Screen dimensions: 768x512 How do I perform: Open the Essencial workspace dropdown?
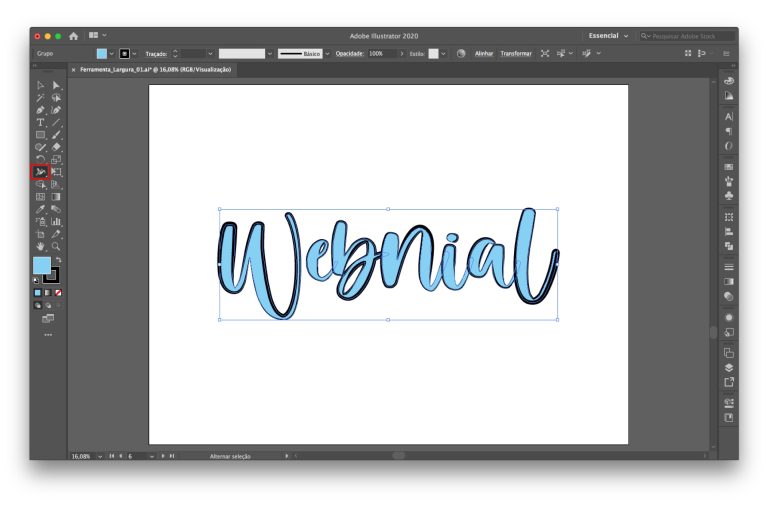pos(608,36)
